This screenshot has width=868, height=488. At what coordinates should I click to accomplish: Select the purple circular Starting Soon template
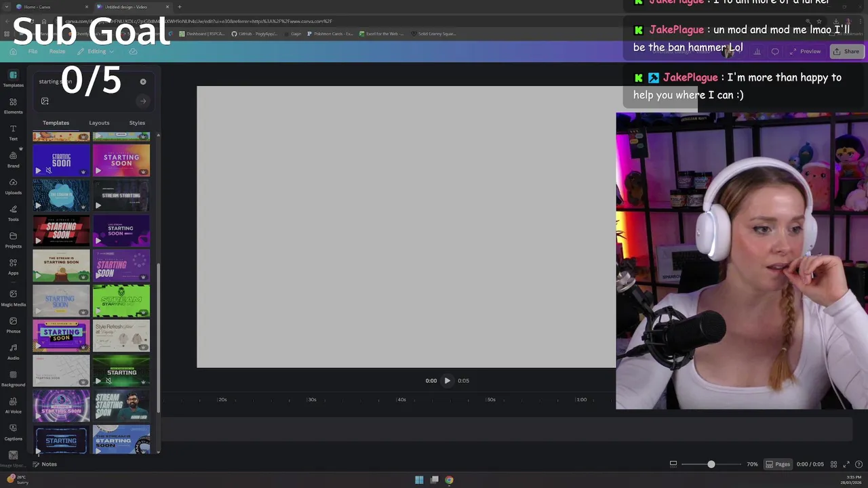(61, 406)
